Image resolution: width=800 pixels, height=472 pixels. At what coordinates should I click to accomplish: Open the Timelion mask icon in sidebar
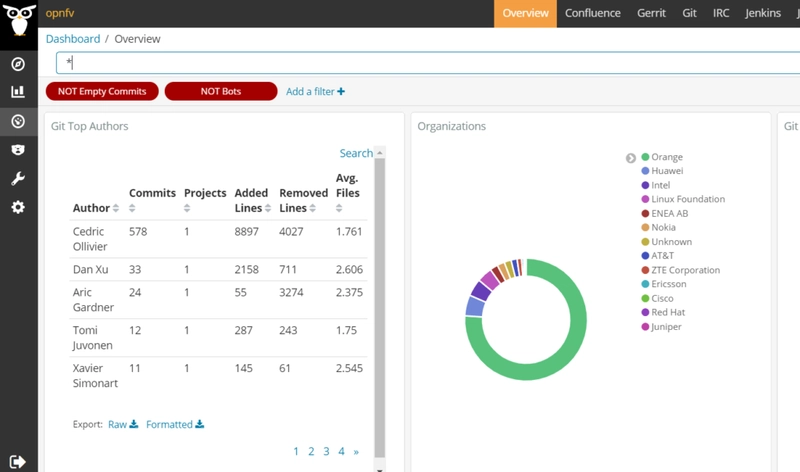tap(18, 150)
